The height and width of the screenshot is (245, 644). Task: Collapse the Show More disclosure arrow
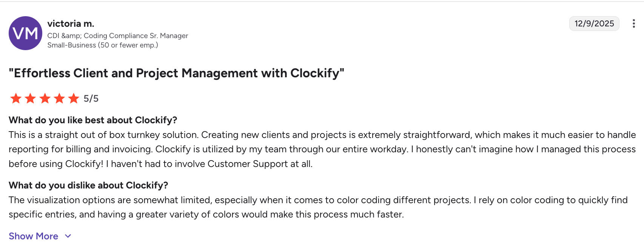coord(68,236)
